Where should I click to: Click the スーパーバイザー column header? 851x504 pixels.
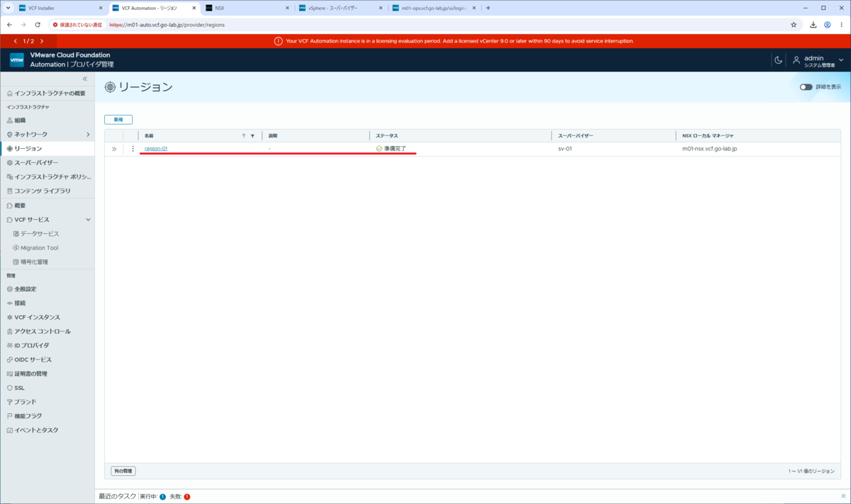click(576, 135)
